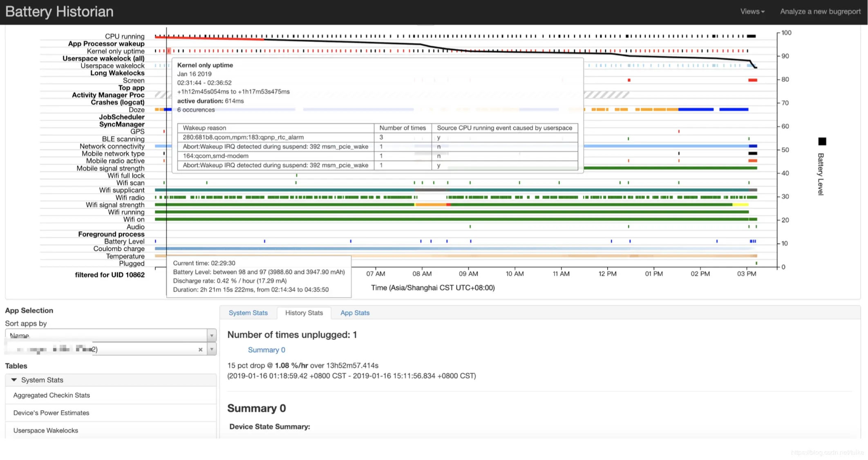Screen dimensions: 868x460
Task: Select the Doze row label
Action: [136, 110]
